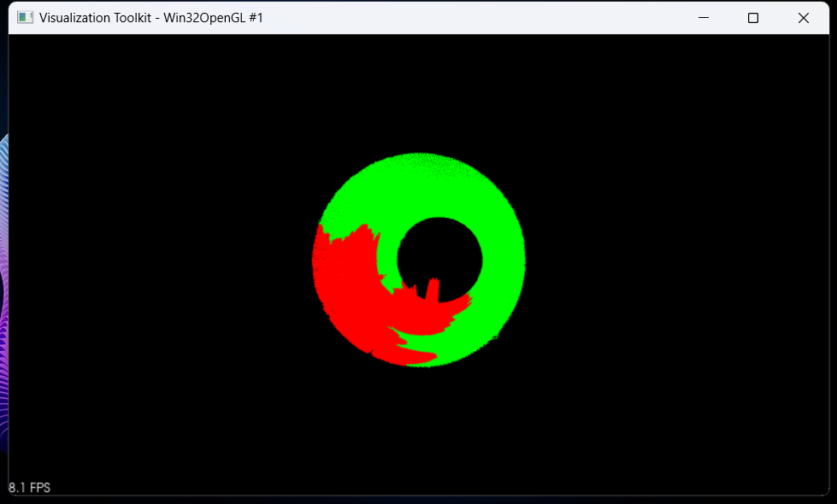
Task: Click the "Visualization Toolkit - Win32OpenGL #1" title text
Action: (x=151, y=18)
